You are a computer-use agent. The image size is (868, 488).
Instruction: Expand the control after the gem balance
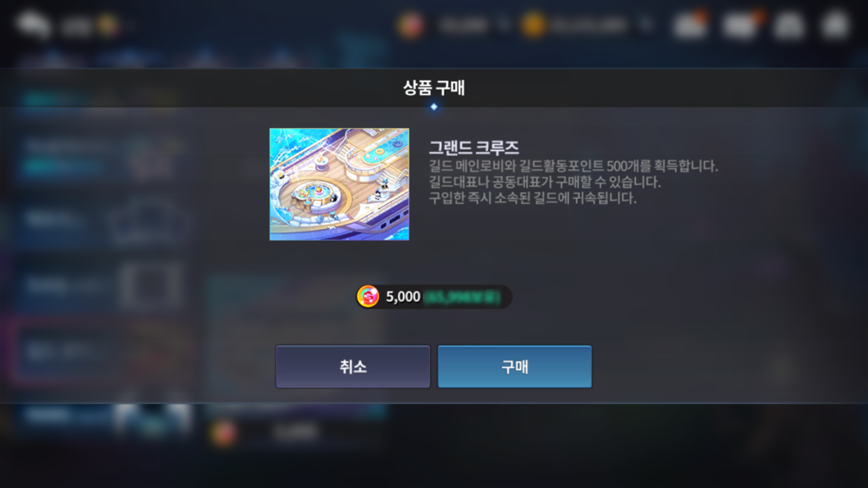coord(503,26)
